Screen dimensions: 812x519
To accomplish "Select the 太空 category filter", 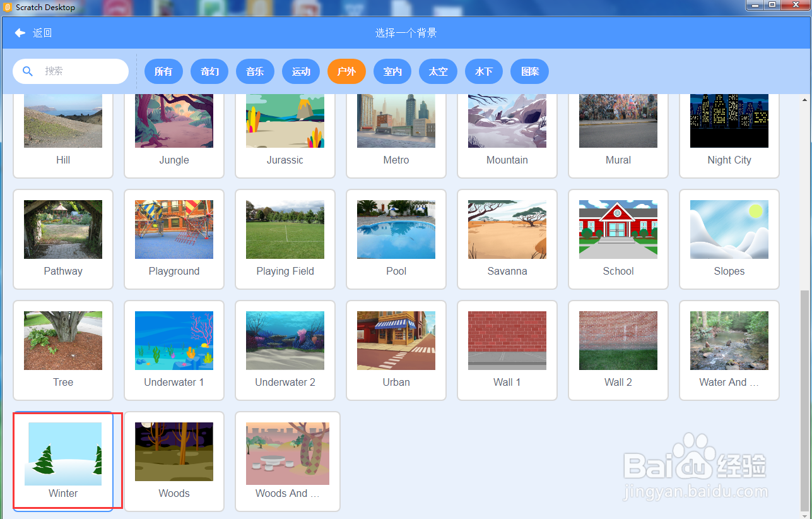I will point(438,71).
